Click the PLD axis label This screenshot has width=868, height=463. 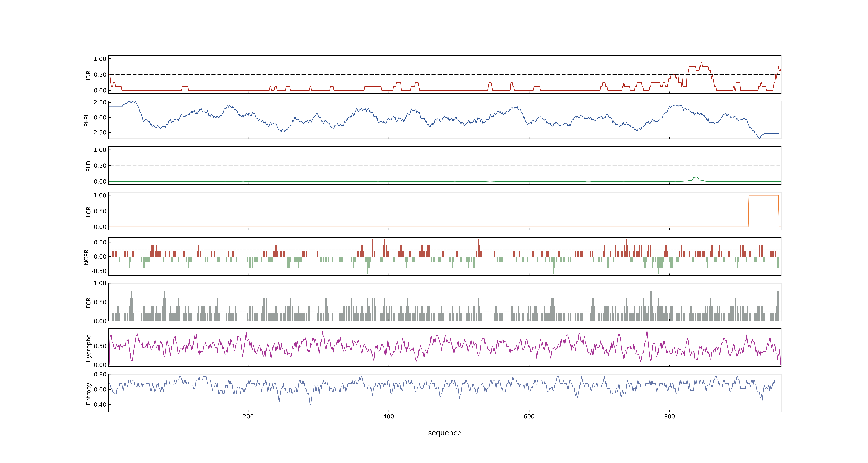89,166
